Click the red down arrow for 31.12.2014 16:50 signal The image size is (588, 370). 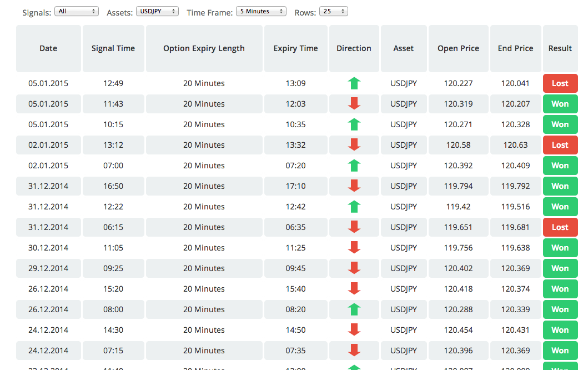tap(354, 186)
